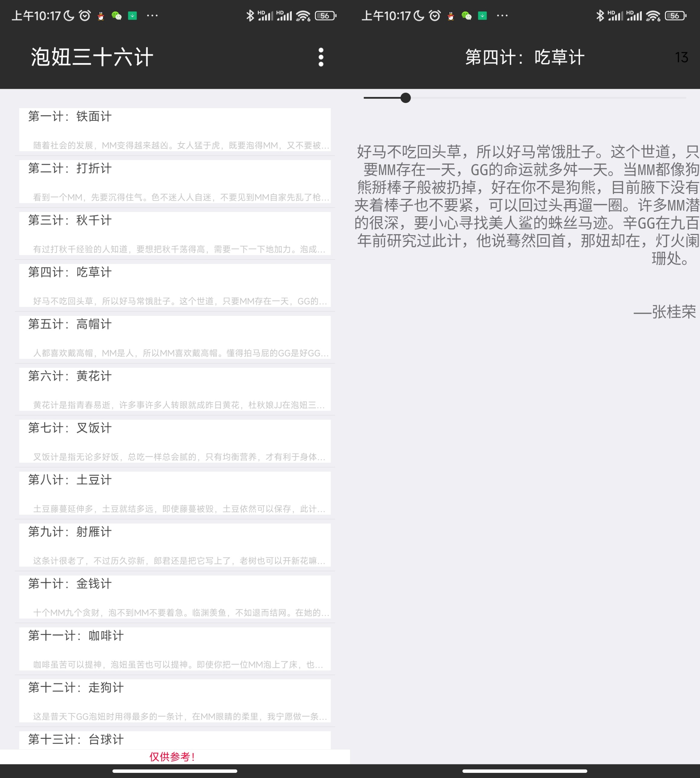700x778 pixels.
Task: Open 第十计：金钱计 list item
Action: coord(175,597)
